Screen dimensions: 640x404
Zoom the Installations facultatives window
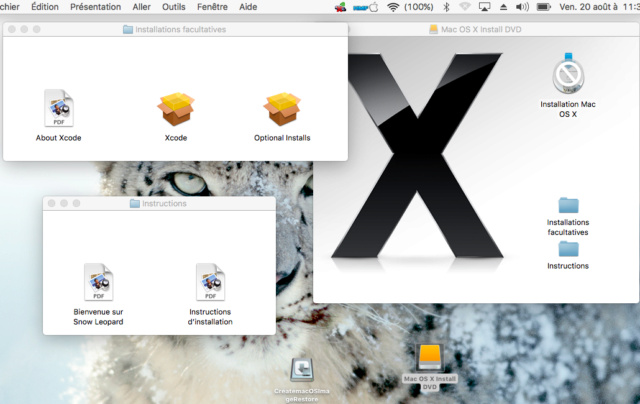(x=37, y=29)
